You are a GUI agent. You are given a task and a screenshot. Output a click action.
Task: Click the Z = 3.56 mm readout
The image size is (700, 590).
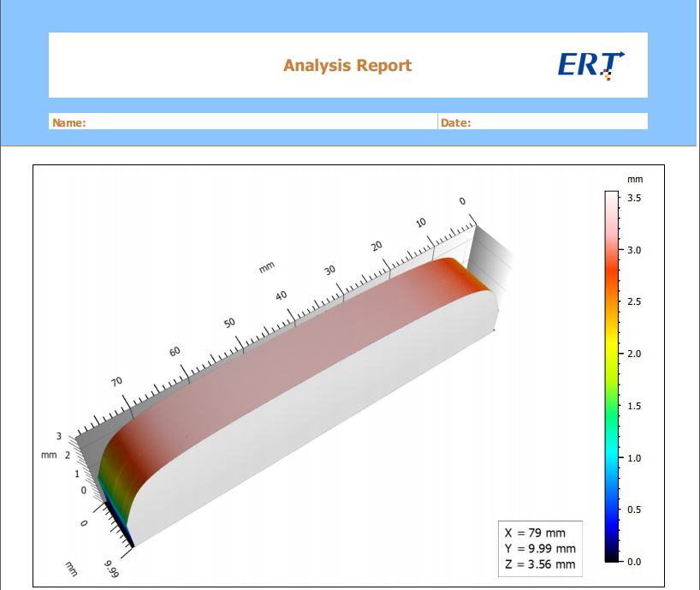539,564
